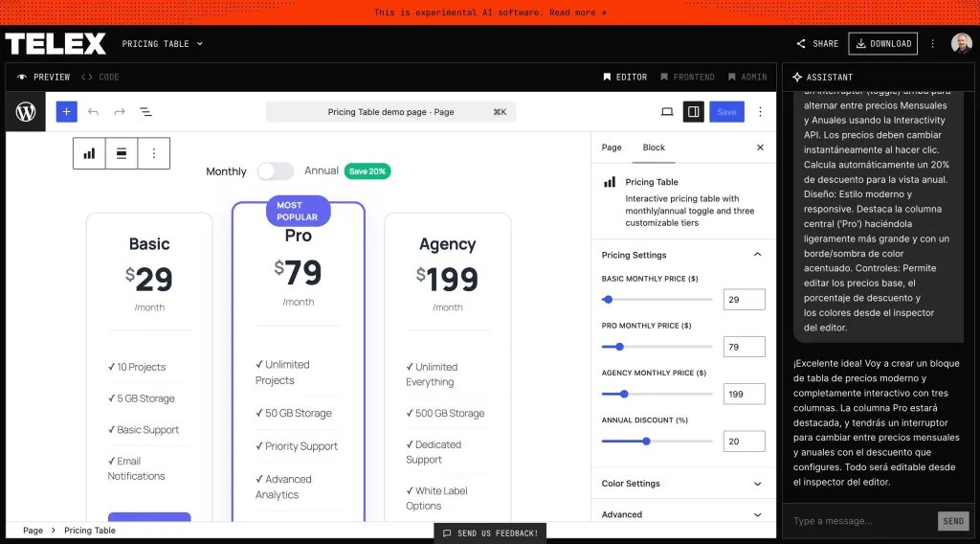The width and height of the screenshot is (980, 544).
Task: Undo the last editor change
Action: point(93,112)
